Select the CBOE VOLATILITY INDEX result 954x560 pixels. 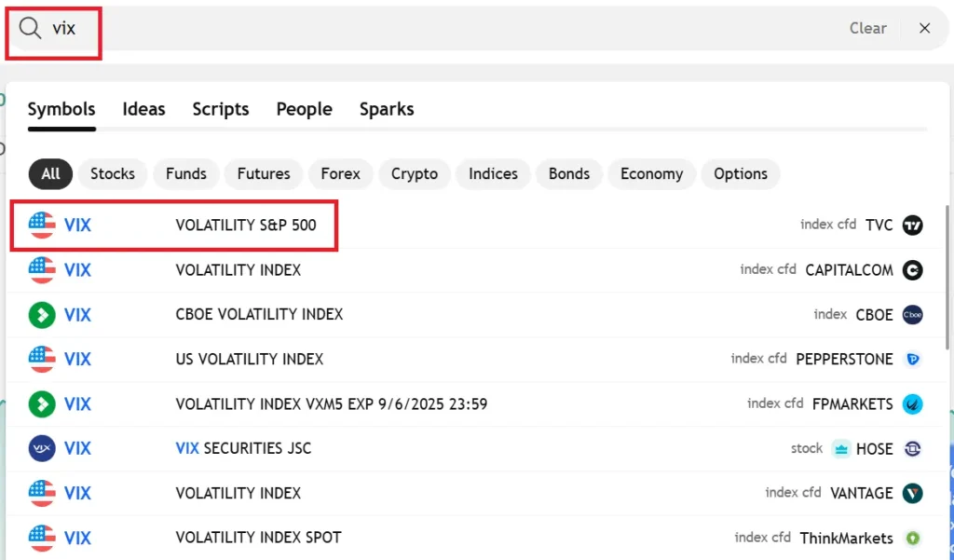point(476,315)
